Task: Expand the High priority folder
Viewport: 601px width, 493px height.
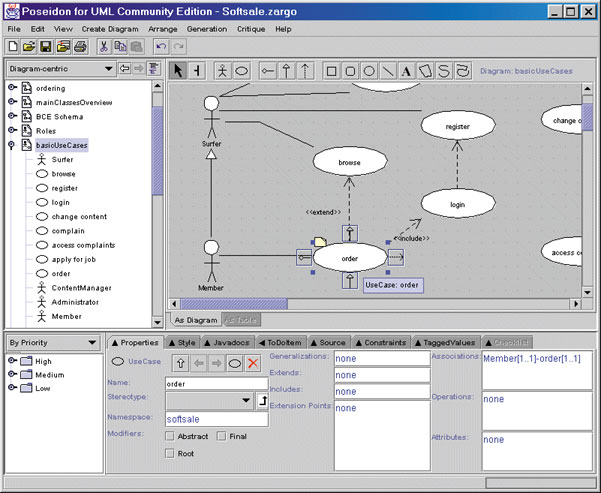Action: click(x=12, y=360)
